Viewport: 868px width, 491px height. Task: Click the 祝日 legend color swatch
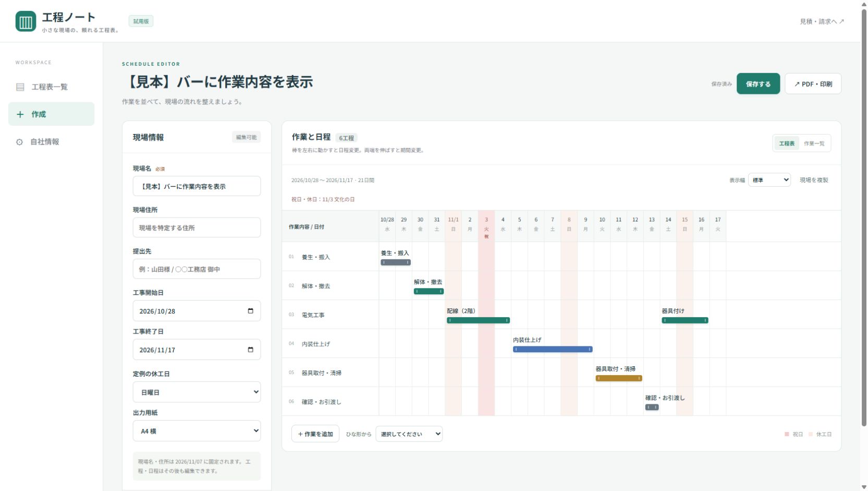point(787,434)
